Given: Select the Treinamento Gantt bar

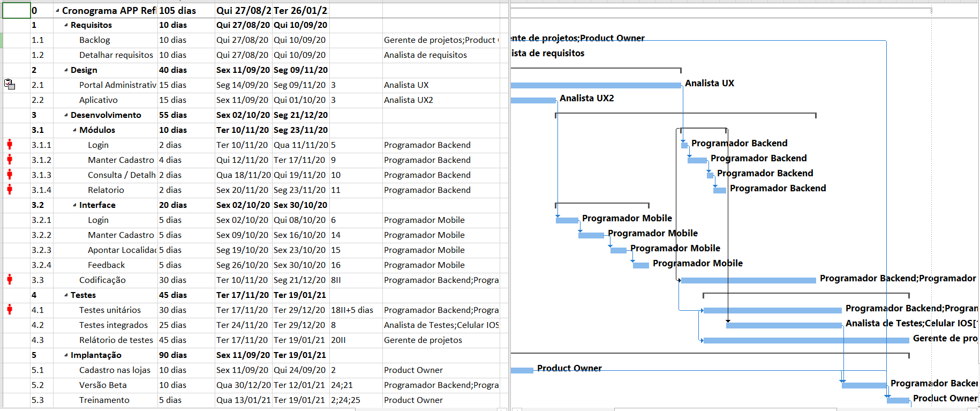Looking at the screenshot, I should pos(898,400).
